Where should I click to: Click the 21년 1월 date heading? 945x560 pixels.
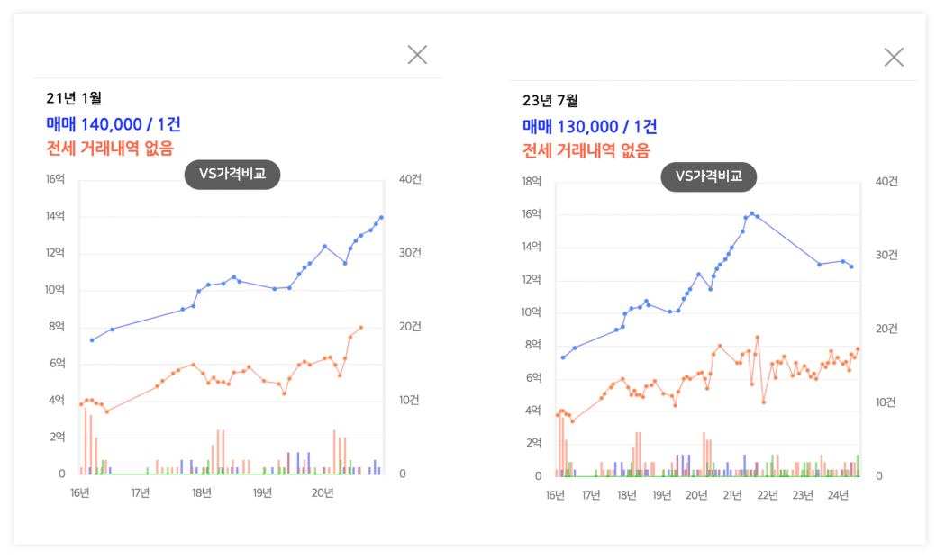click(80, 98)
